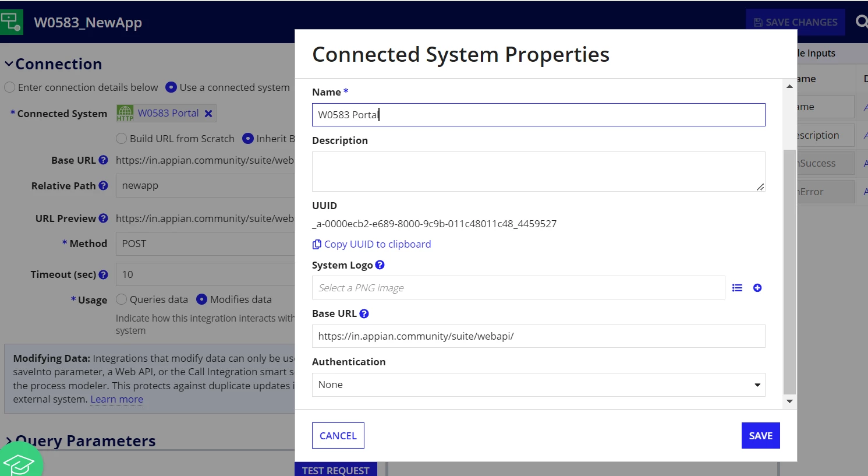The image size is (868, 476).
Task: Open the W0583 Portal connected system link
Action: coord(168,113)
